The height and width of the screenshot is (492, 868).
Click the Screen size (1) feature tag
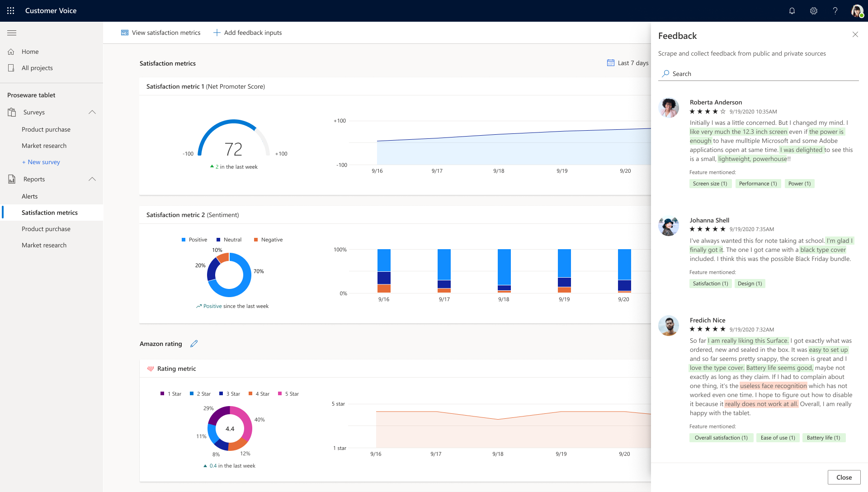[710, 184]
